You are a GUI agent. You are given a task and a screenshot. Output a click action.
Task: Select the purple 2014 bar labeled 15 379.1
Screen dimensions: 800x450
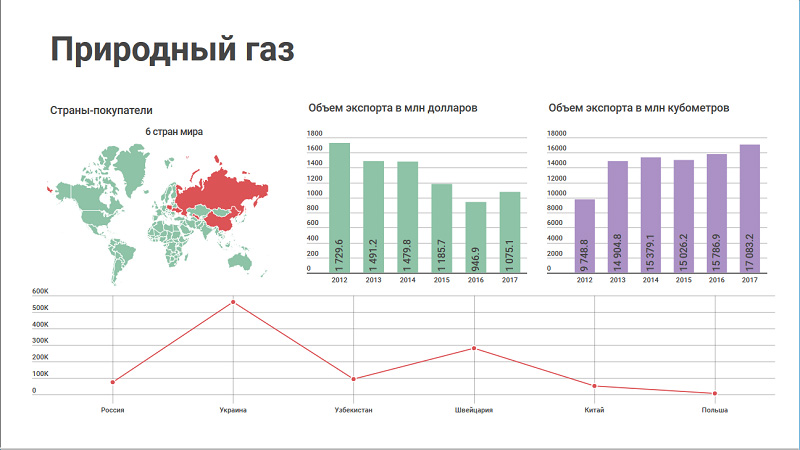[x=650, y=215]
